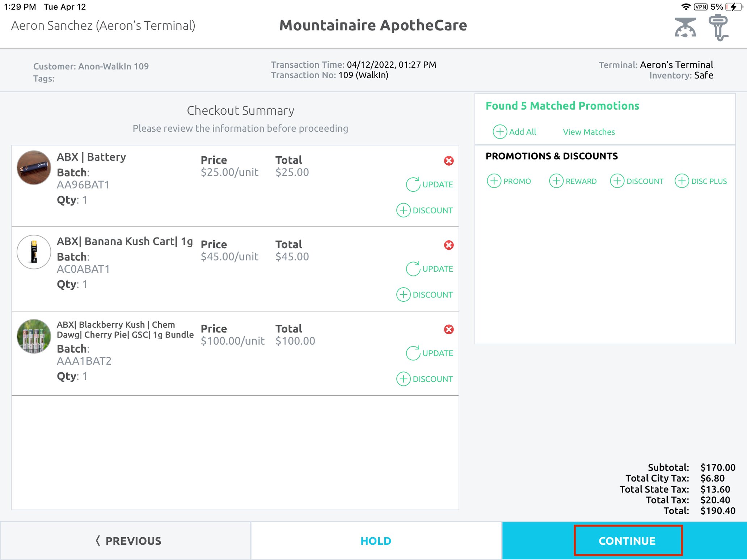Click the ABX Battery product thumbnail

coord(33,167)
